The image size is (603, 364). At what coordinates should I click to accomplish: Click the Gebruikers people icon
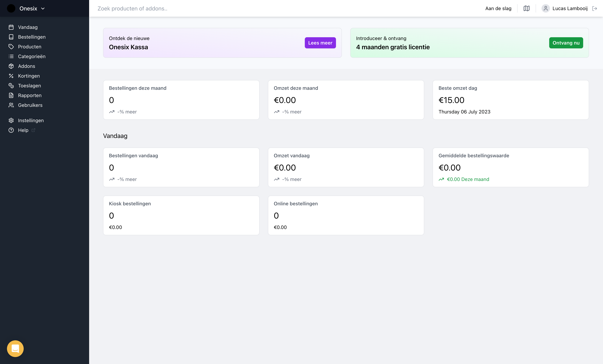11,105
